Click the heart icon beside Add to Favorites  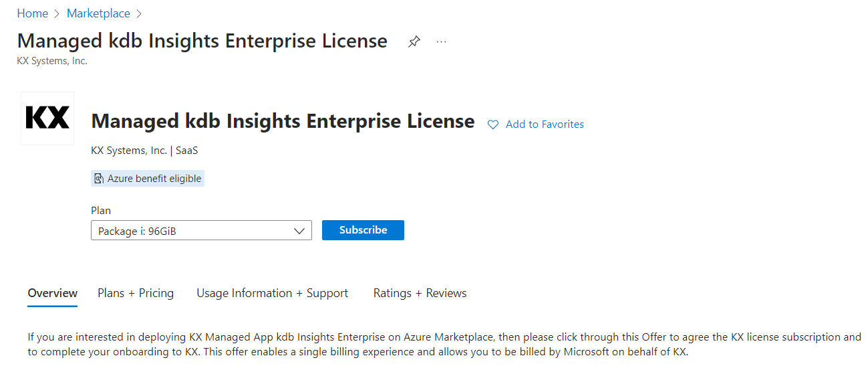pos(493,124)
